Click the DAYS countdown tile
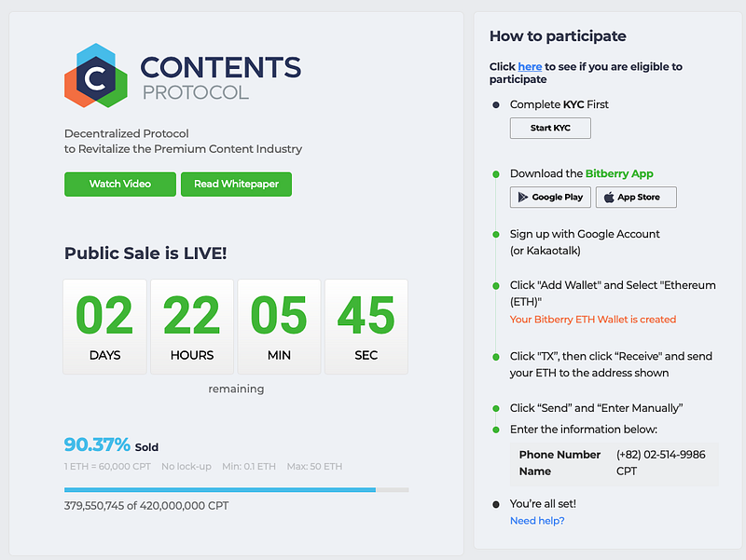The image size is (746, 560). click(x=104, y=326)
